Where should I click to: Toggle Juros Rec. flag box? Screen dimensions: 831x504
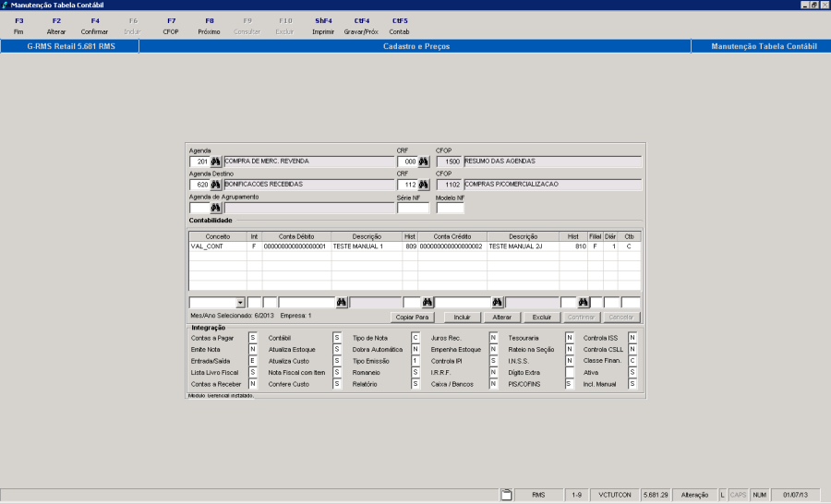pos(493,338)
